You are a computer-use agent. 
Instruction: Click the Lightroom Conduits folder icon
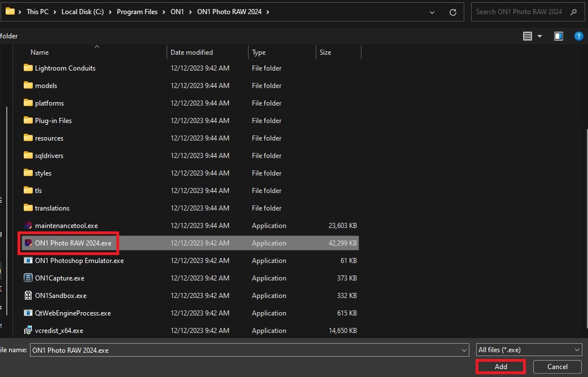[28, 68]
